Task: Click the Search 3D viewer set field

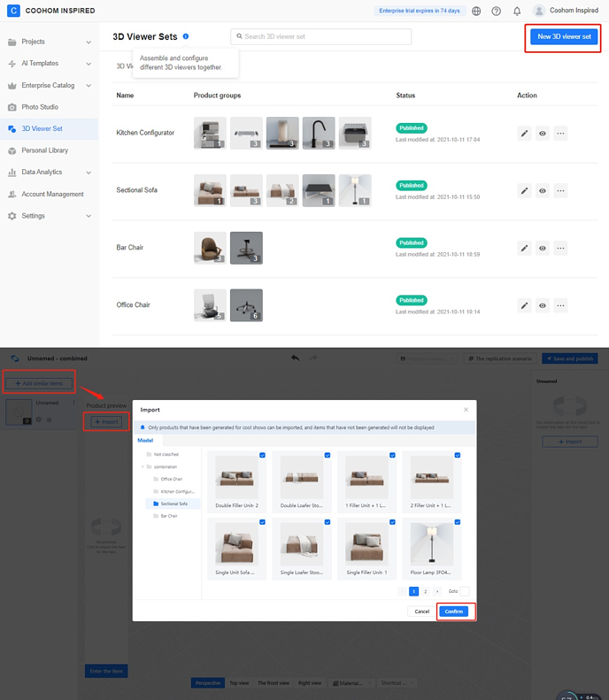Action: (320, 36)
